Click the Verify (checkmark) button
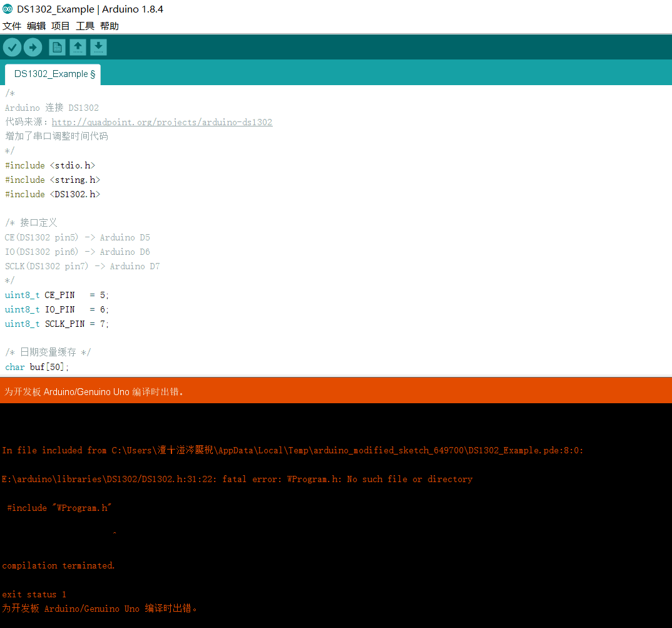The height and width of the screenshot is (628, 672). (12, 47)
